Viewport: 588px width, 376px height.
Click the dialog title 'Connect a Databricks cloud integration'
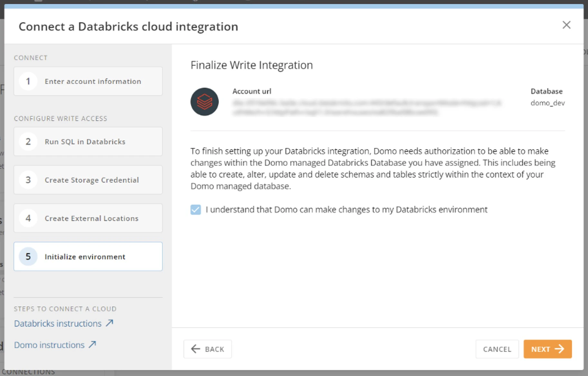click(x=128, y=26)
